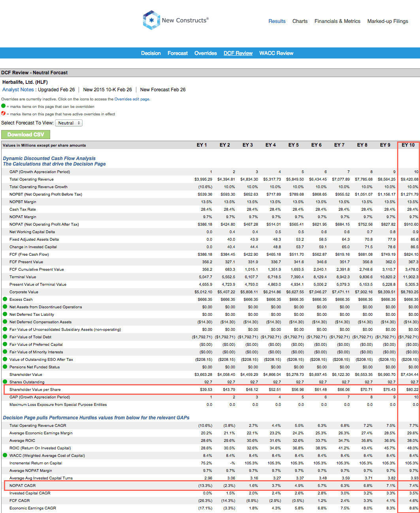Go to the Charts page
Viewport: 420px width, 513px height.
(300, 21)
